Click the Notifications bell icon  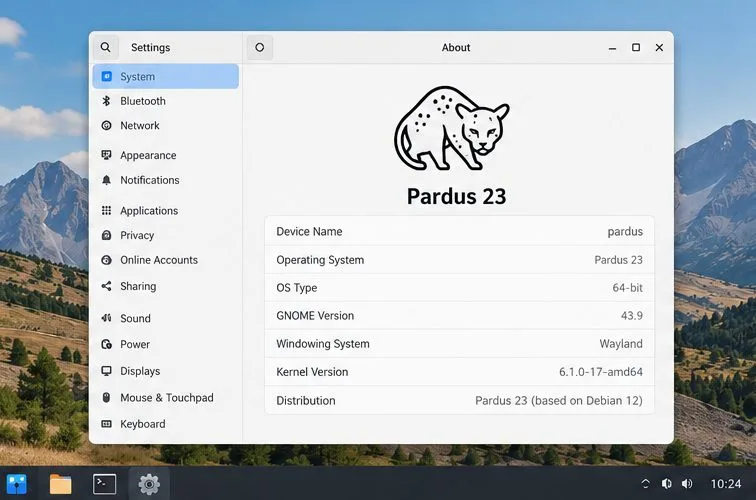(107, 180)
